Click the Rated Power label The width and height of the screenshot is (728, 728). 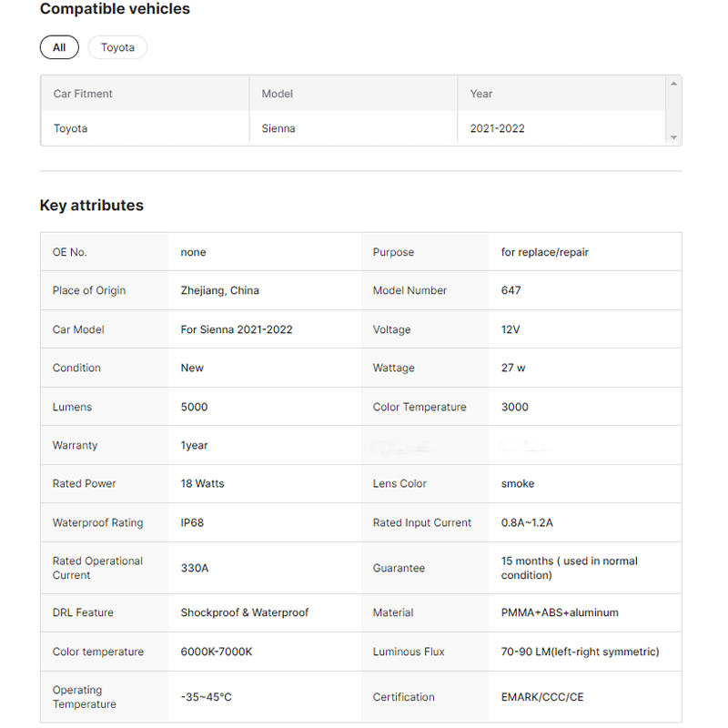click(x=84, y=484)
